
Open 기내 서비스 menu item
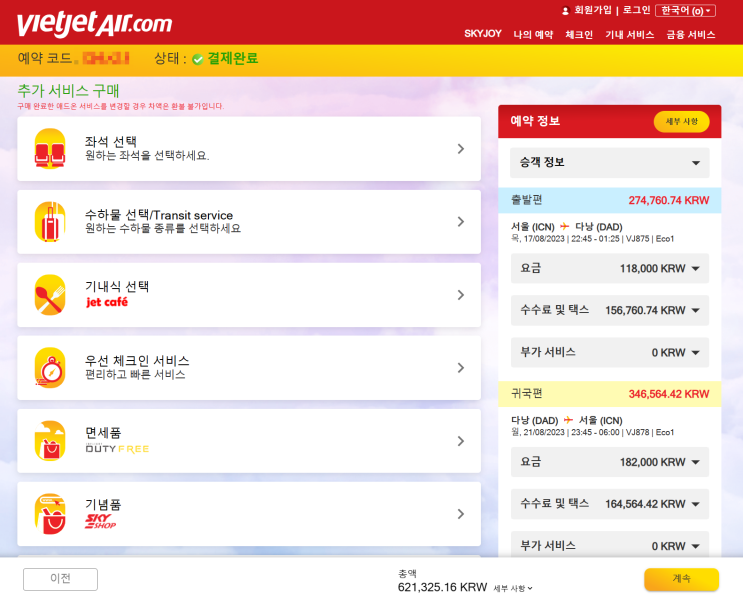click(629, 34)
